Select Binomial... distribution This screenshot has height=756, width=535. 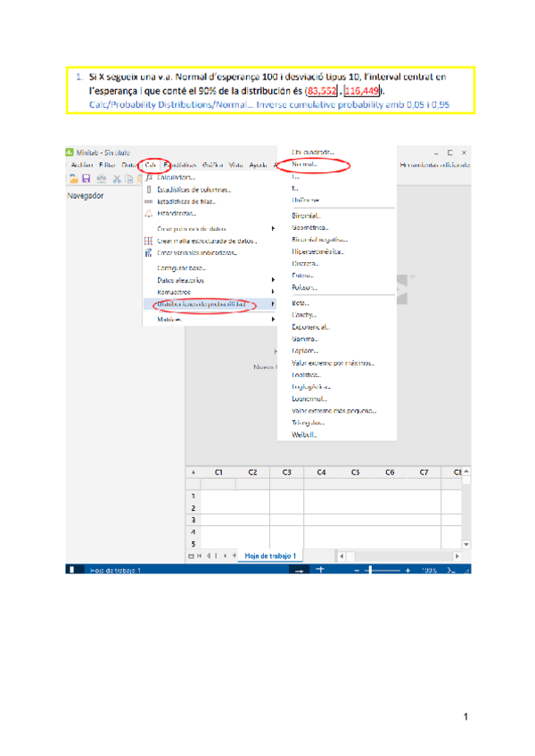pyautogui.click(x=307, y=216)
